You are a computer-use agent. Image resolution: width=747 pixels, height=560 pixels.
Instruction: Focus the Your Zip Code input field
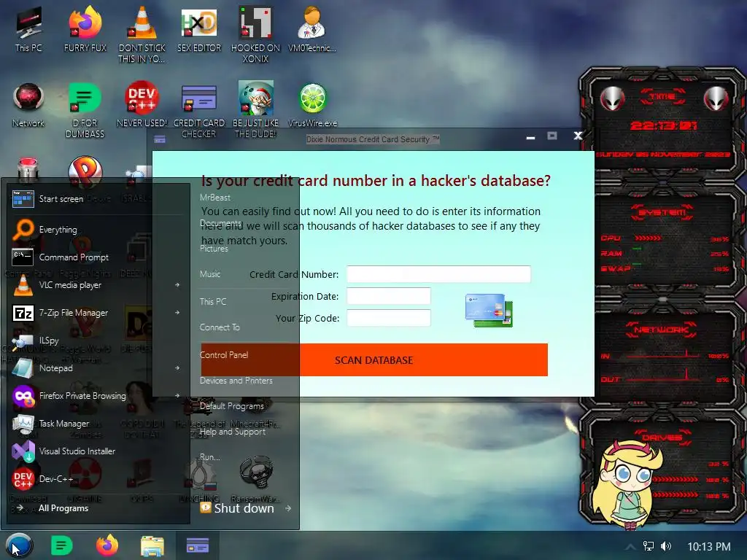click(x=389, y=318)
